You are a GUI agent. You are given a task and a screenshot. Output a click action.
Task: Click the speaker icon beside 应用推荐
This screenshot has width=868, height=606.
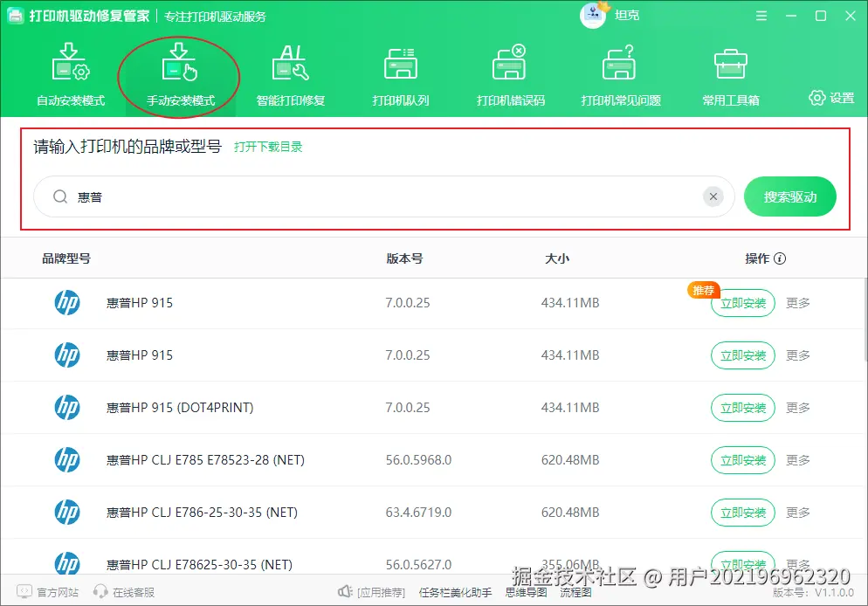pyautogui.click(x=345, y=592)
